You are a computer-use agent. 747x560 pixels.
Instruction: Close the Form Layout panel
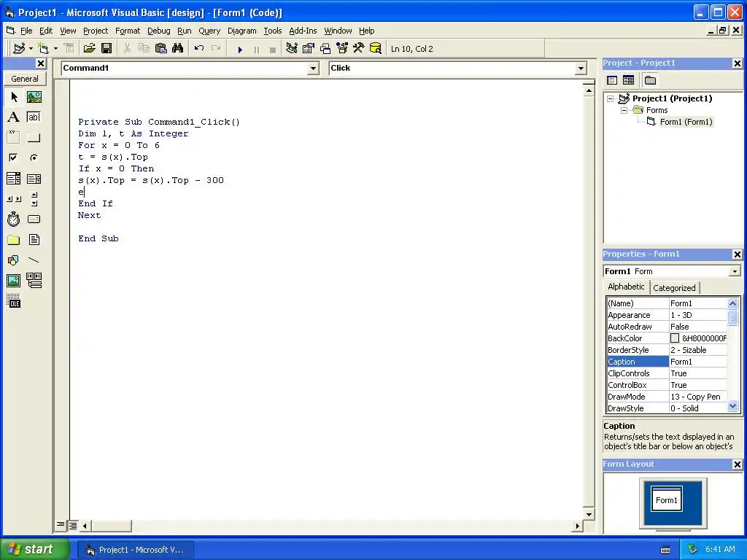point(737,464)
